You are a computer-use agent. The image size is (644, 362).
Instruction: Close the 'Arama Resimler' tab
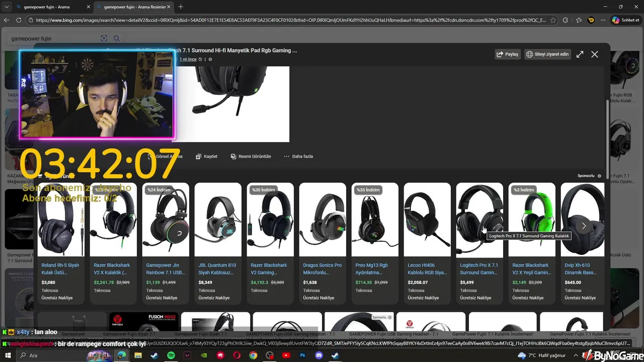click(x=169, y=7)
